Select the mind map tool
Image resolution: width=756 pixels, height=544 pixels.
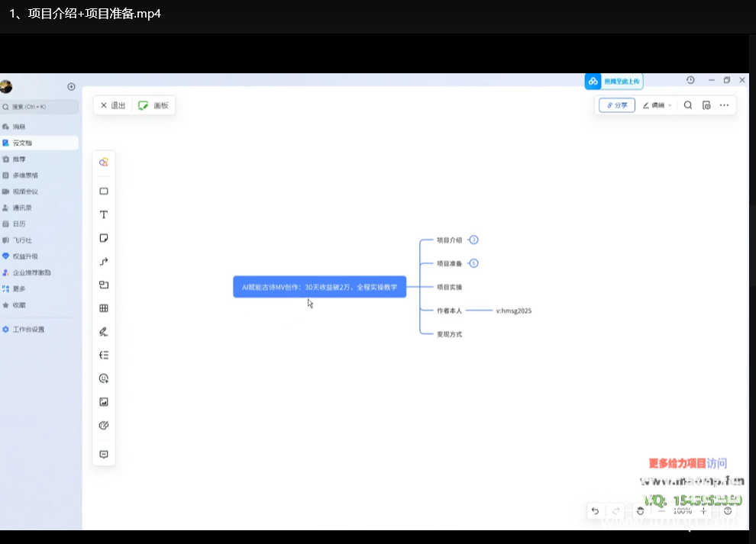[x=104, y=355]
